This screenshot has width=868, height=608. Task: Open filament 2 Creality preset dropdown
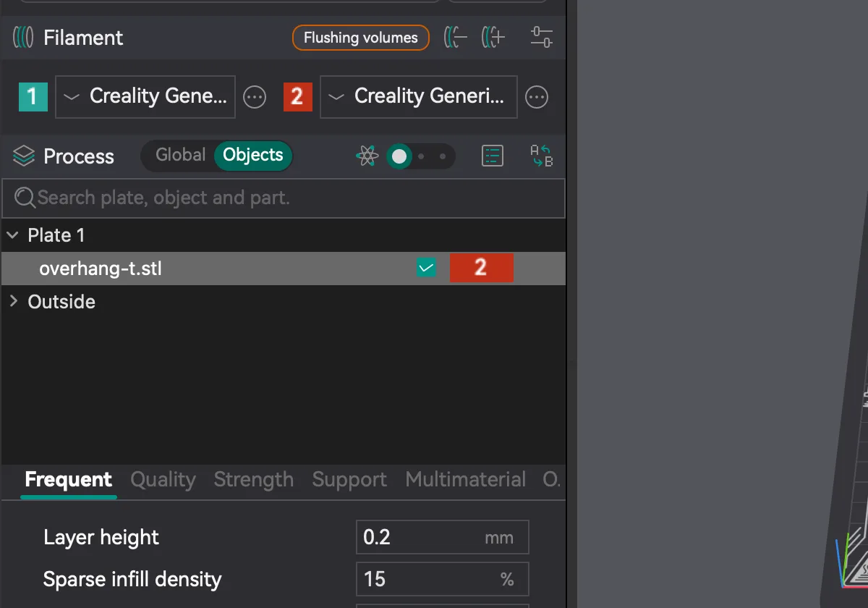point(418,97)
